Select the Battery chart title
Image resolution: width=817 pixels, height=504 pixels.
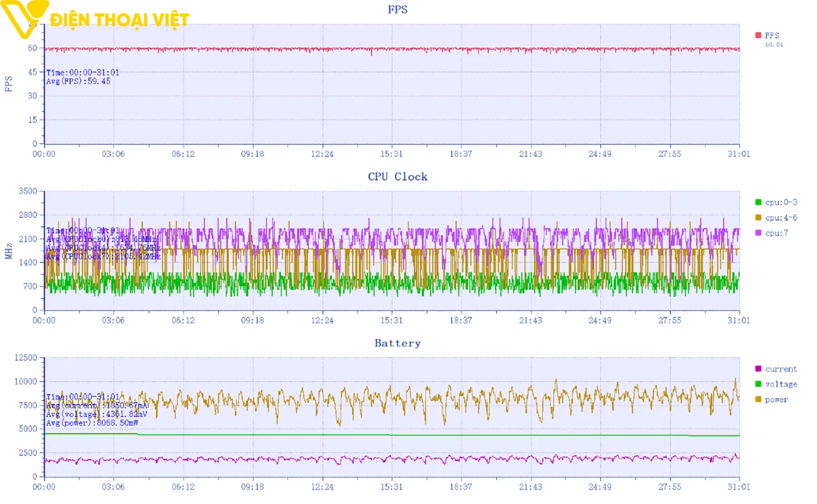point(397,343)
